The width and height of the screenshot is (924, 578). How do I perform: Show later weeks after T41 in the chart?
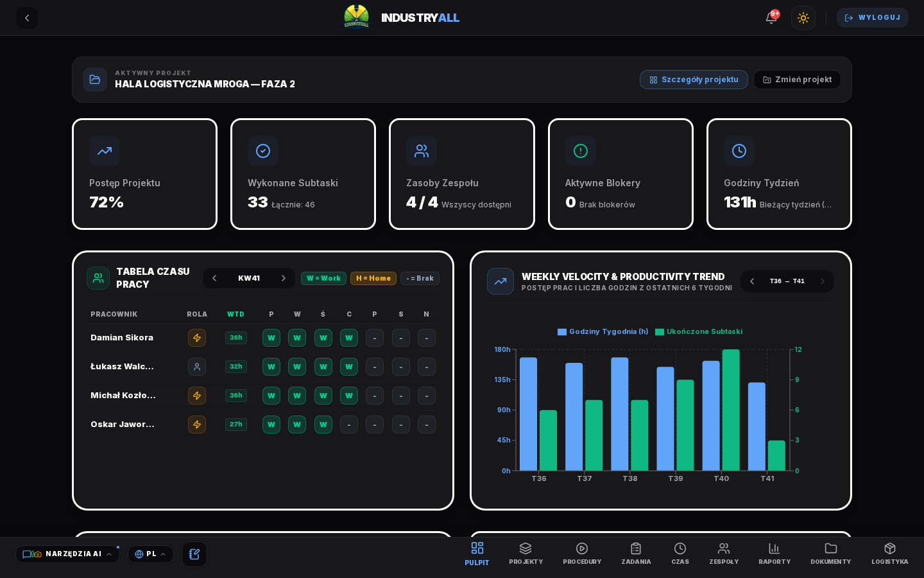823,281
